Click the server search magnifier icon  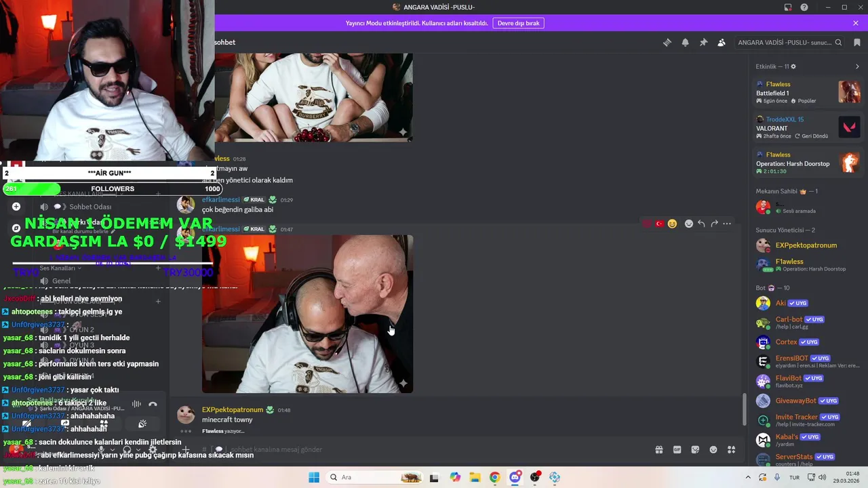point(838,42)
